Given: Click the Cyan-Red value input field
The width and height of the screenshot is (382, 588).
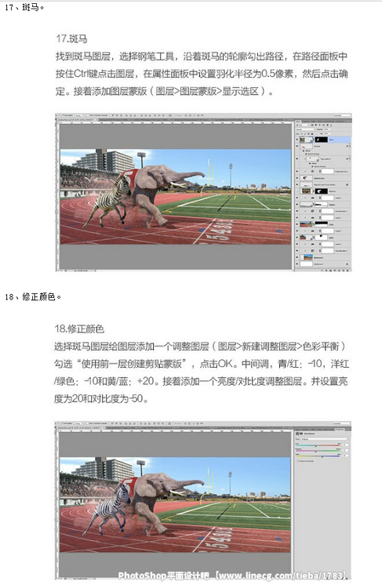Looking at the screenshot, I should (x=345, y=445).
